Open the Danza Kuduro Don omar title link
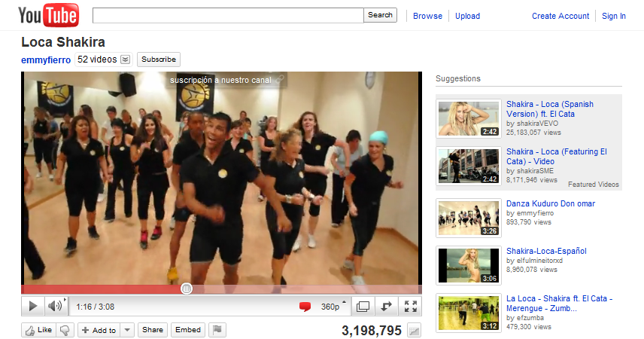 click(x=551, y=203)
